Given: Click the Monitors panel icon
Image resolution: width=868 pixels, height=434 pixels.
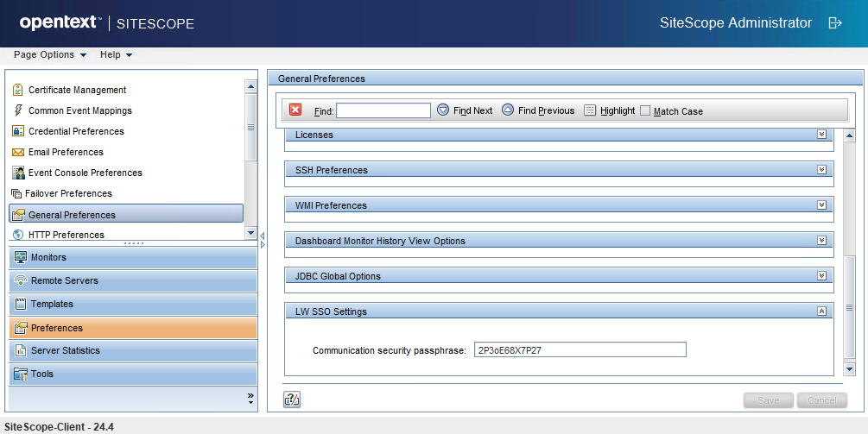Looking at the screenshot, I should (21, 257).
